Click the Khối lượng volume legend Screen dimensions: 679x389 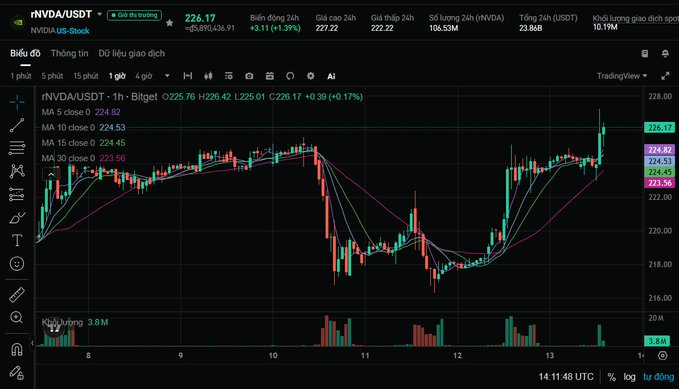click(75, 322)
